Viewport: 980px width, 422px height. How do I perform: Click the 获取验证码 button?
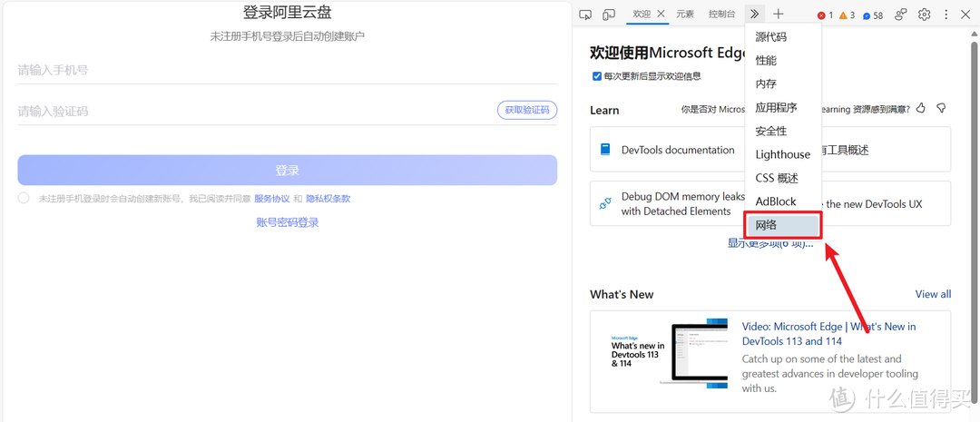click(x=527, y=110)
